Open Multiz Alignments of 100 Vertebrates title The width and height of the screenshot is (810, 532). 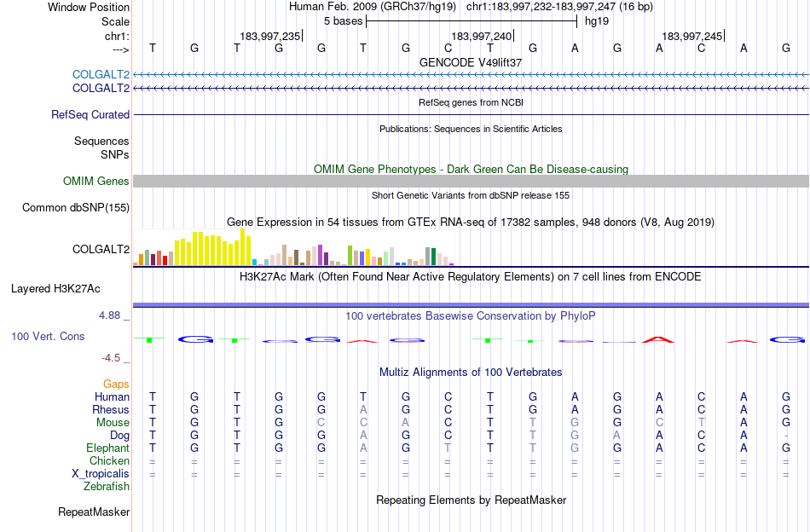point(471,373)
